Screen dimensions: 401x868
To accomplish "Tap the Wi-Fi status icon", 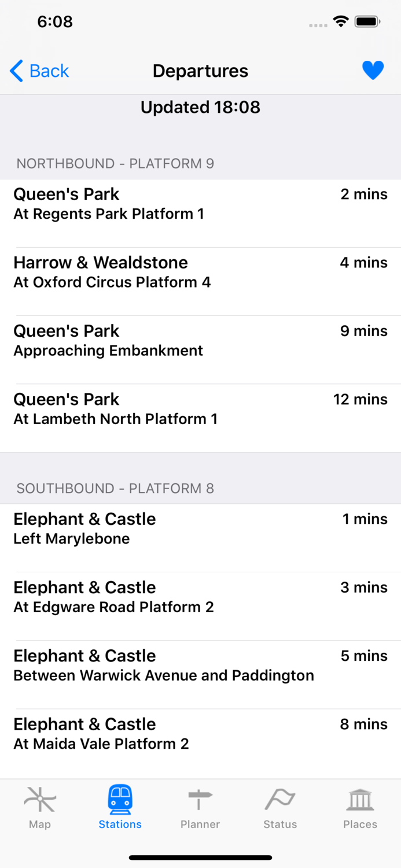I will click(340, 21).
